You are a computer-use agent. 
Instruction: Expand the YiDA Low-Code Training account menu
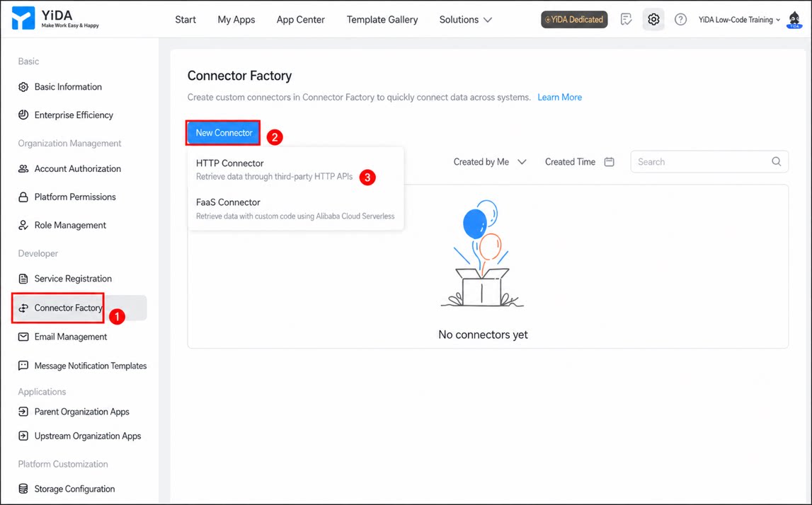(x=739, y=20)
